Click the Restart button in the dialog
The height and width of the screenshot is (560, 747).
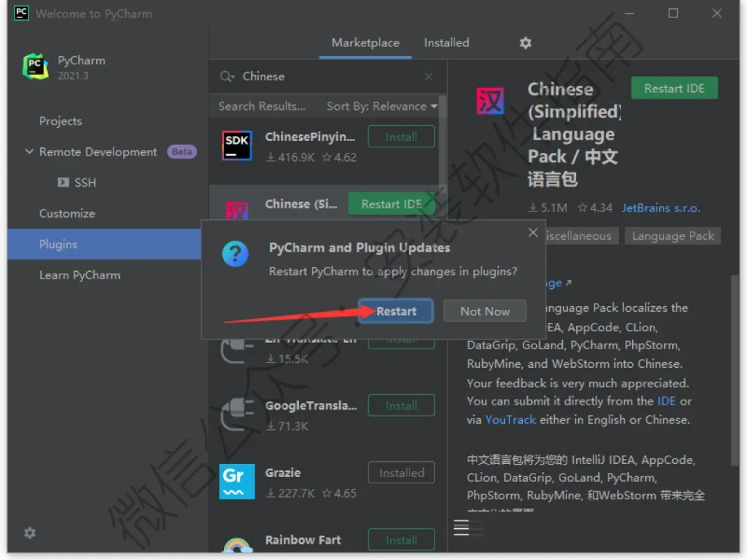coord(396,311)
